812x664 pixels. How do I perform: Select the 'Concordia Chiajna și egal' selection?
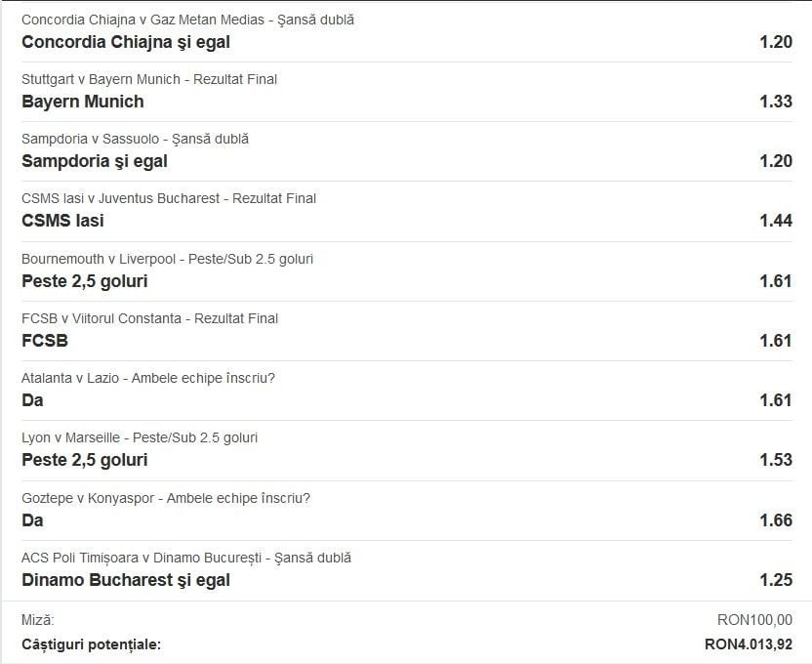click(126, 42)
